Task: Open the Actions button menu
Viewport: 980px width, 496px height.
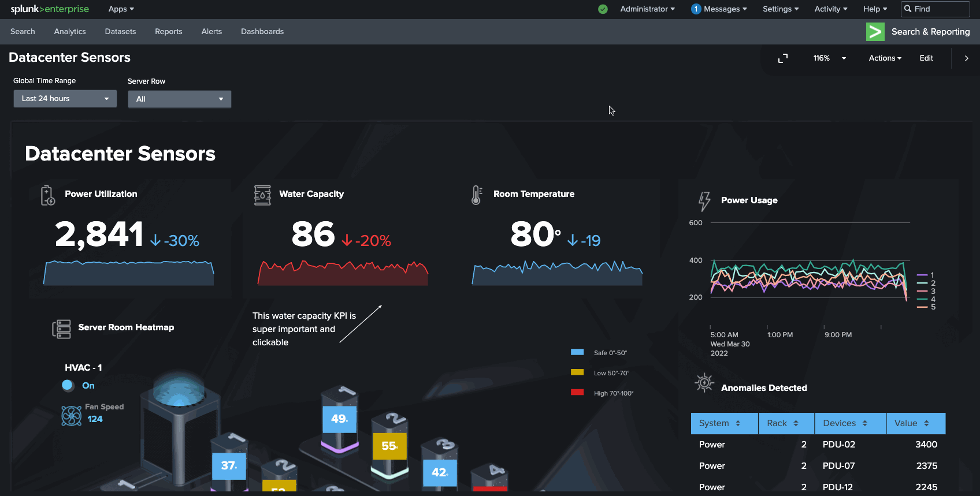Action: click(885, 58)
